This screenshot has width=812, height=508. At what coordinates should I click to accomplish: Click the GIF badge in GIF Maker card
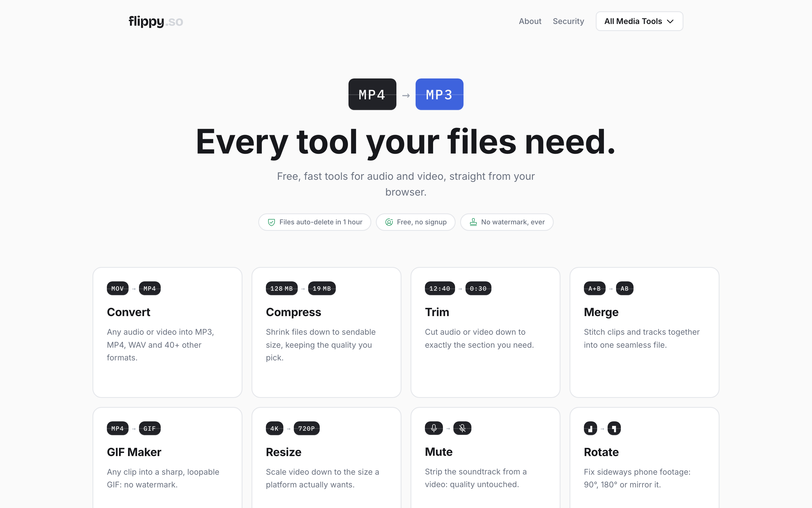(150, 428)
